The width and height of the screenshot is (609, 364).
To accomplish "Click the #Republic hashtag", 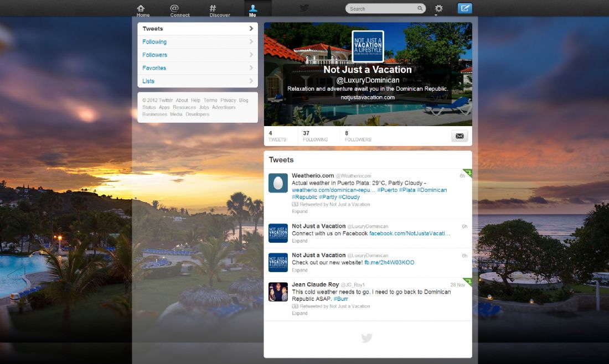I will coord(304,197).
